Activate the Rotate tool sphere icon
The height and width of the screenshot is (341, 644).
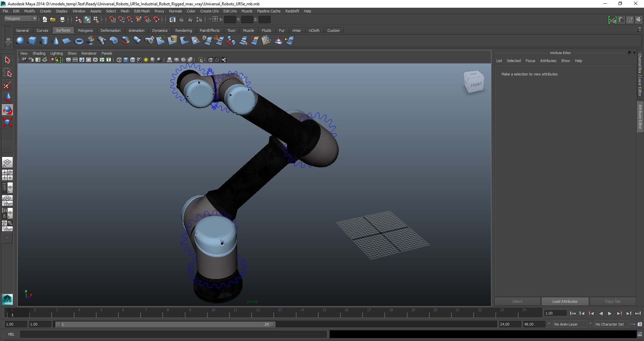[x=7, y=110]
